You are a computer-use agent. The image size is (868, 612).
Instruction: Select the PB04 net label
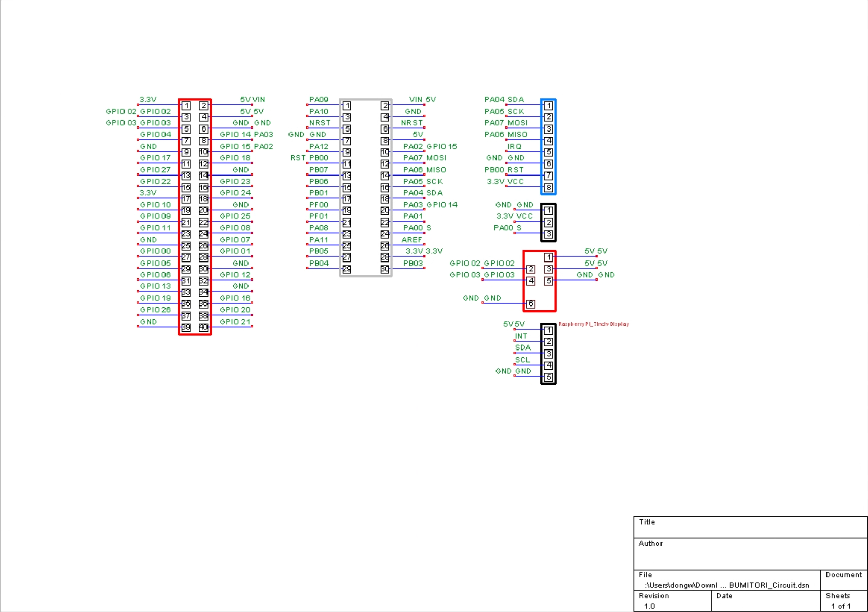[319, 263]
